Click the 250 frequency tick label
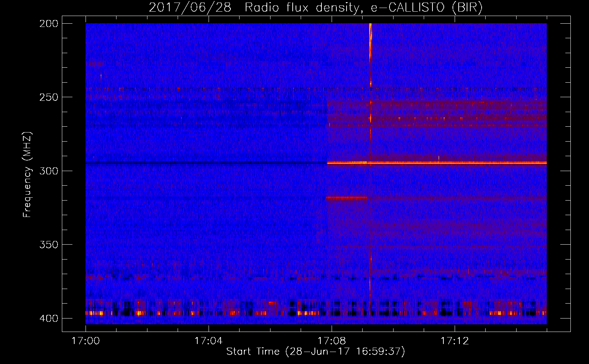The image size is (589, 364). pyautogui.click(x=48, y=97)
